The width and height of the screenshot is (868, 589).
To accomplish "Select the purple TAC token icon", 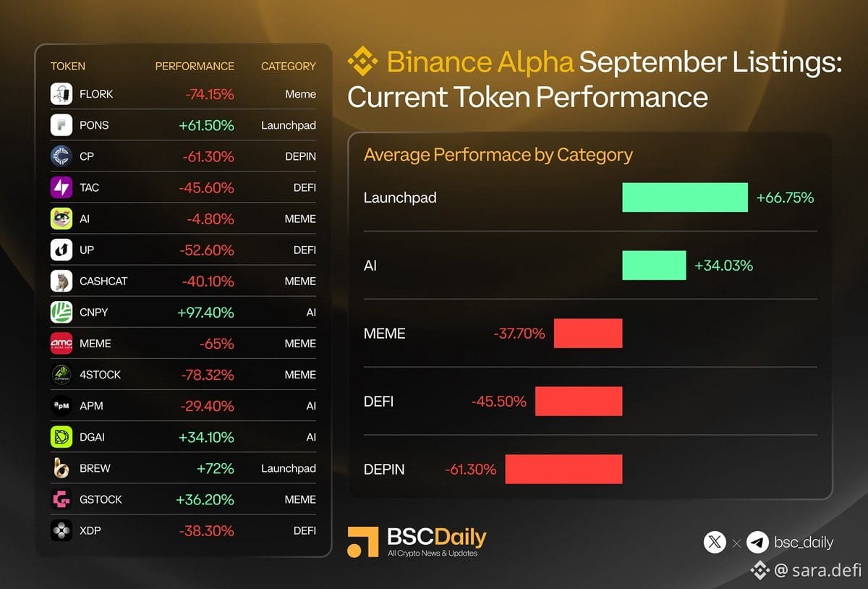I will 61,187.
